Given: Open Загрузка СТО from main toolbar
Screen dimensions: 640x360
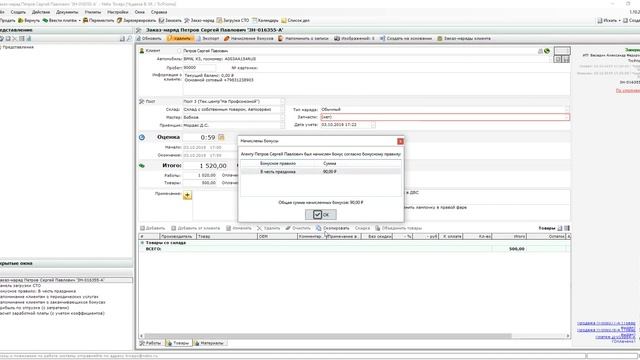Looking at the screenshot, I should tap(233, 20).
